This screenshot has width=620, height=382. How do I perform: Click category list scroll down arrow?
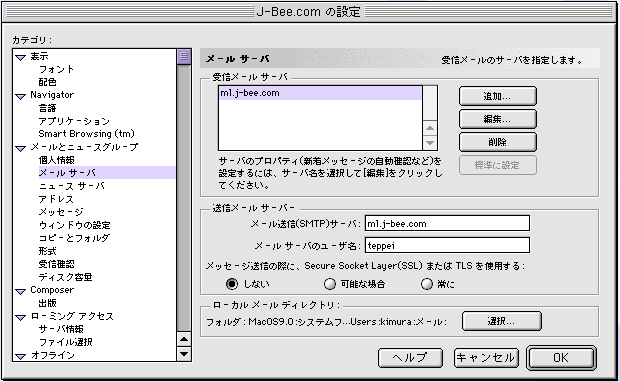coord(184,354)
